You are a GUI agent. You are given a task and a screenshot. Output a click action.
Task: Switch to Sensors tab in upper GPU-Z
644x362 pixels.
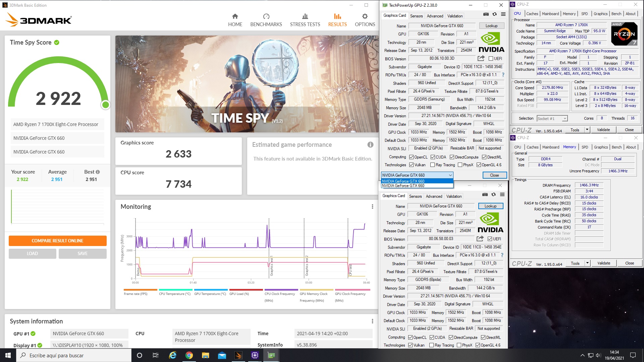pos(416,16)
